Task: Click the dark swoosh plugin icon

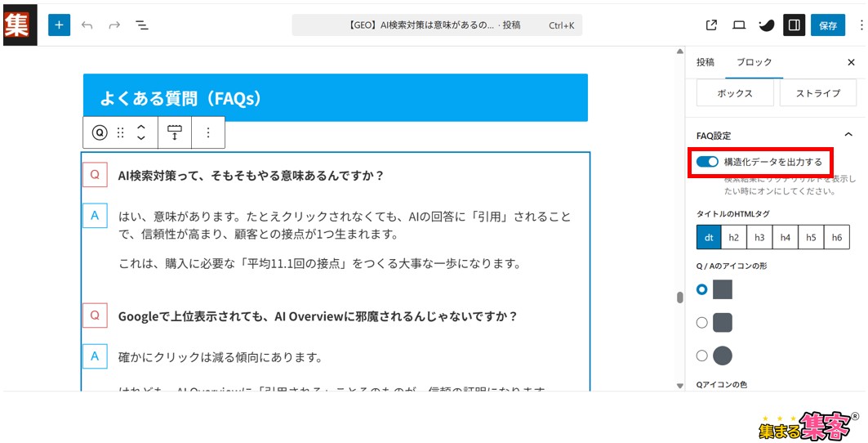Action: [766, 25]
